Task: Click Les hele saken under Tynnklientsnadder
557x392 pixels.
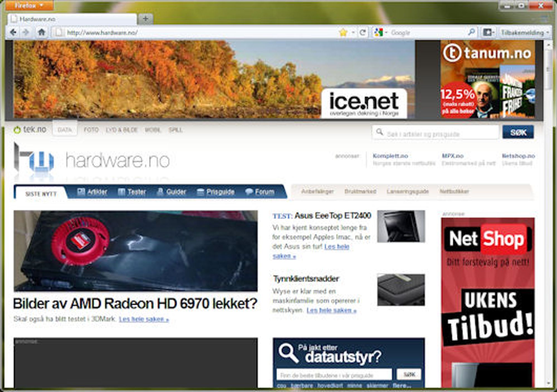Action: click(331, 310)
